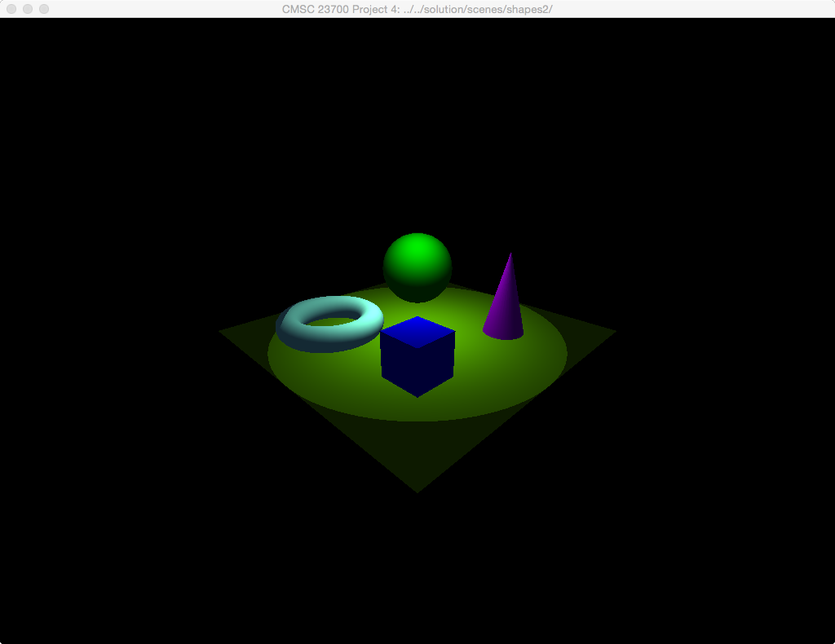This screenshot has width=835, height=644.
Task: Click the lit spotlight area in front of the cube
Action: click(417, 408)
